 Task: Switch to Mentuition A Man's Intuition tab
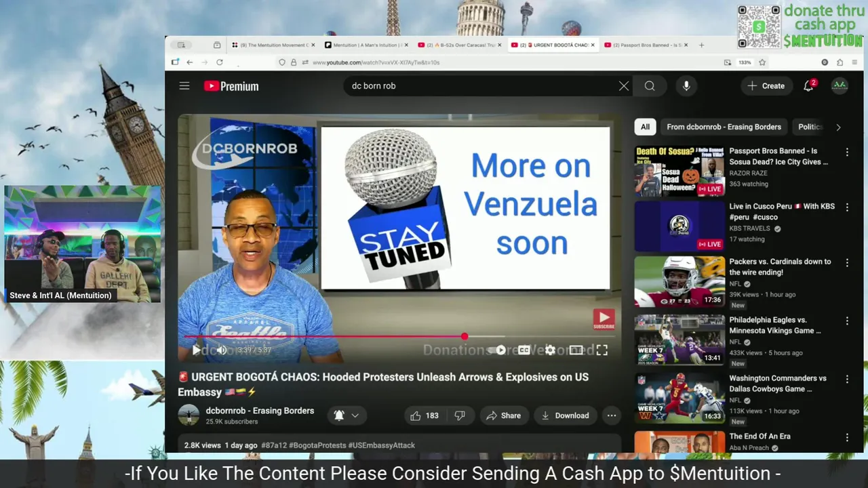[366, 45]
